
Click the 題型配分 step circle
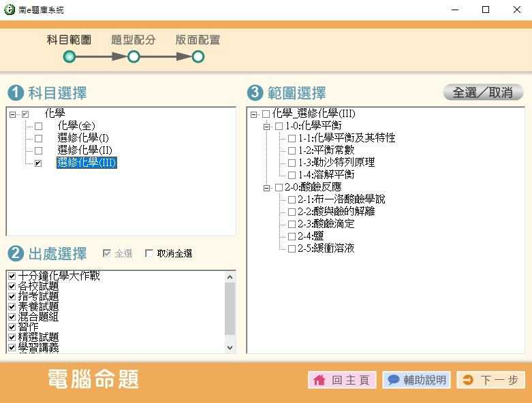click(134, 57)
